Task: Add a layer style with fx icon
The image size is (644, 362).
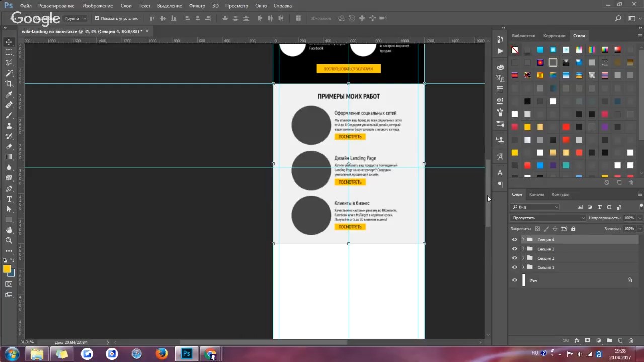Action: (577, 341)
